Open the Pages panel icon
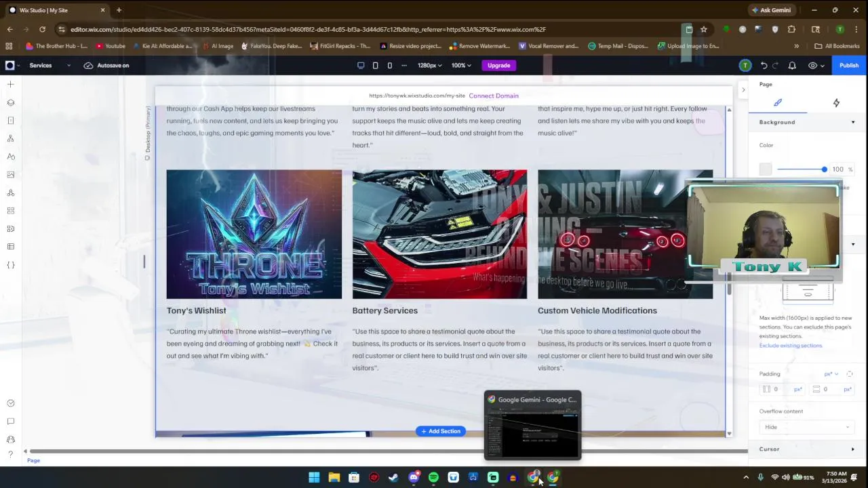The width and height of the screenshot is (868, 488). [x=10, y=121]
